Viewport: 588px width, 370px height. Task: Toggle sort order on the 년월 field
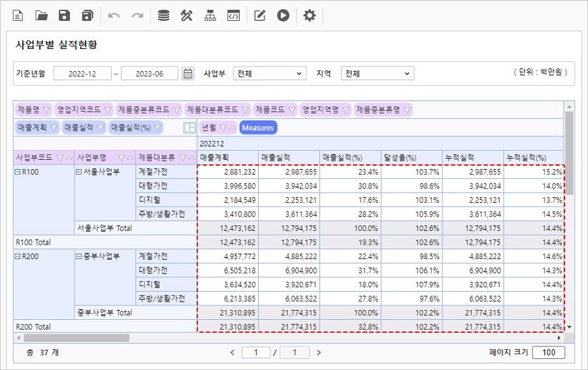[x=233, y=128]
